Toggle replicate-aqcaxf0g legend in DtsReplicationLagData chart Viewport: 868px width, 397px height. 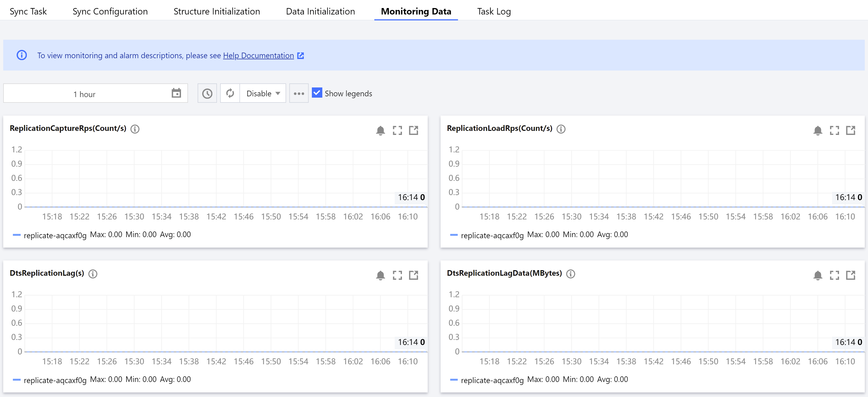pos(492,380)
